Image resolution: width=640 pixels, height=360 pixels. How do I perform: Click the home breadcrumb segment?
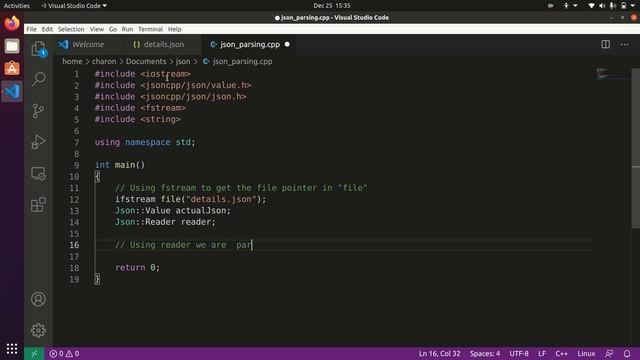tap(72, 61)
